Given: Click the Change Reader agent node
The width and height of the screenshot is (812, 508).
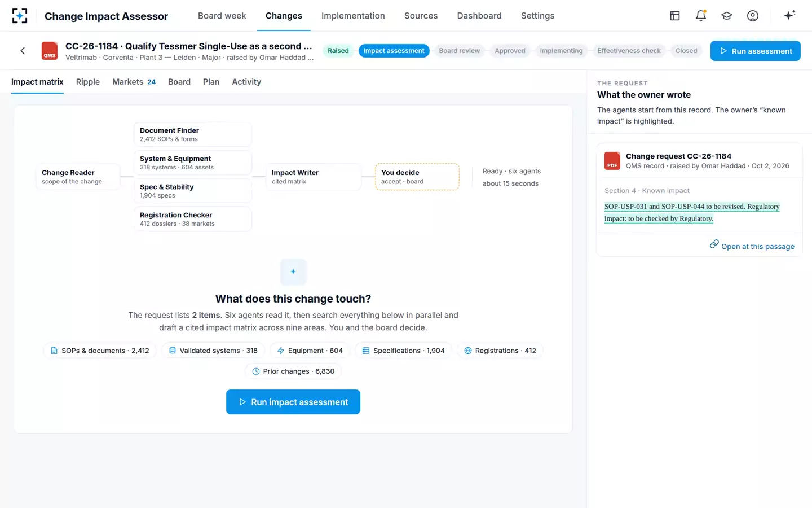Looking at the screenshot, I should [x=78, y=177].
